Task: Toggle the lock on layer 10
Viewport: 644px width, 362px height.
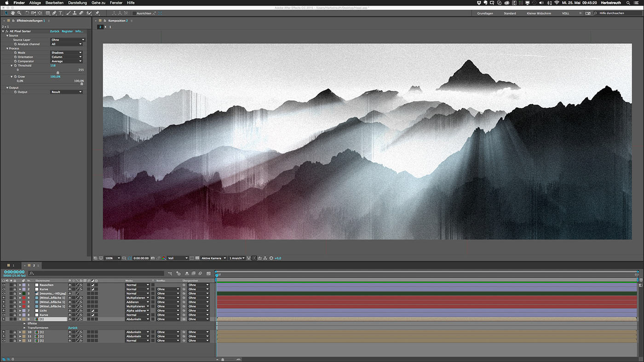Action: coord(15,332)
